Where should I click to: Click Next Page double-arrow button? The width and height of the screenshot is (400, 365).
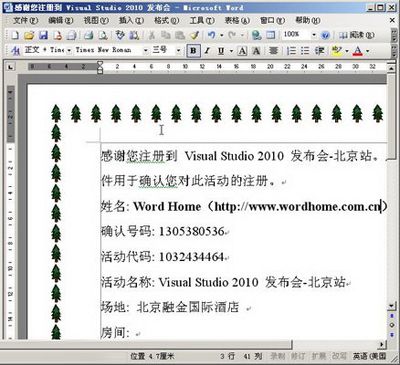[x=392, y=334]
